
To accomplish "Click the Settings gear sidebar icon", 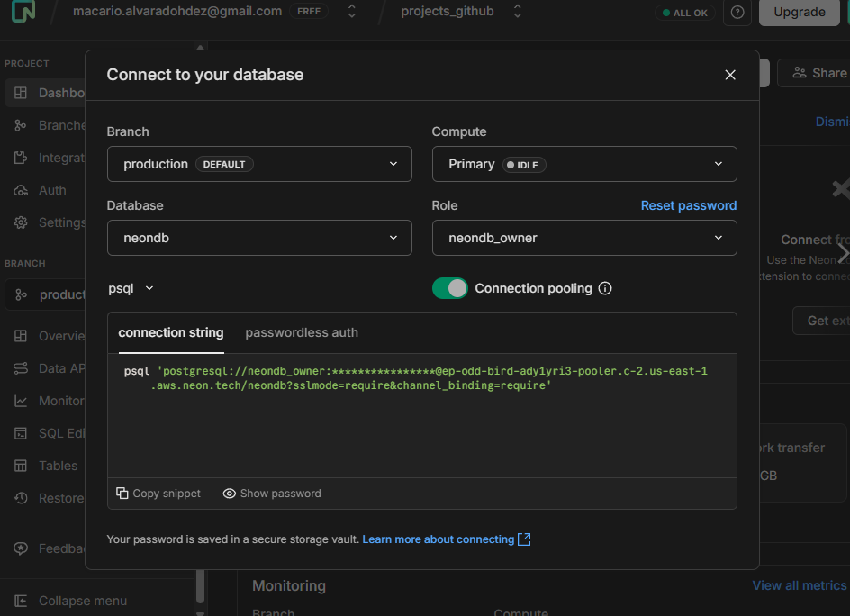I will pyautogui.click(x=21, y=222).
